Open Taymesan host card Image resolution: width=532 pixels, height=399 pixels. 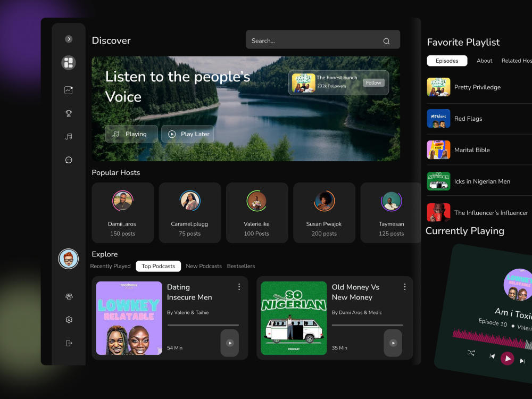coord(391,213)
